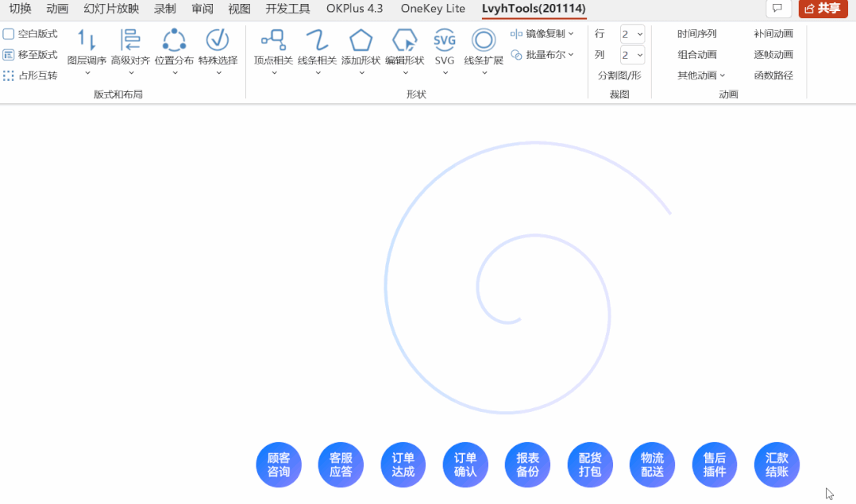
Task: Expand the SVG dropdown arrow
Action: 445,73
